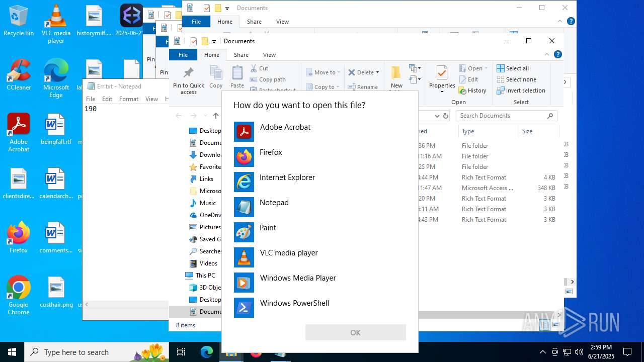This screenshot has height=362, width=644.
Task: Click Rename in the Organize group
Action: point(364,87)
